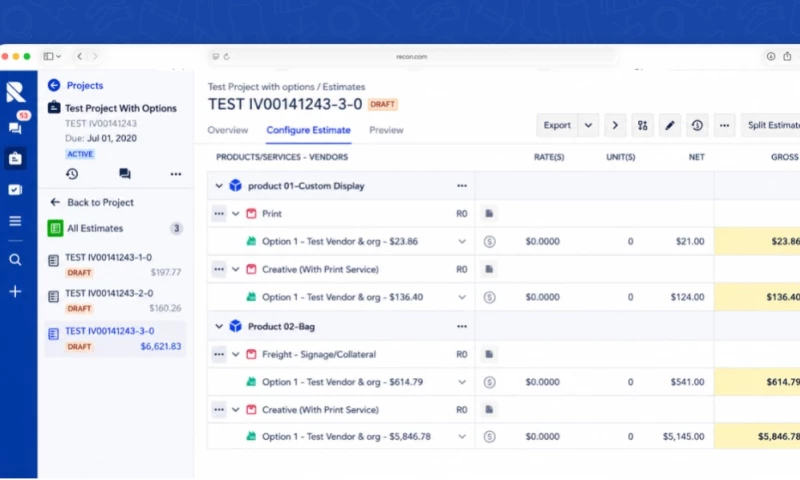Select estimate TEST IV00141243-2-0
This screenshot has width=800, height=480.
pos(116,300)
